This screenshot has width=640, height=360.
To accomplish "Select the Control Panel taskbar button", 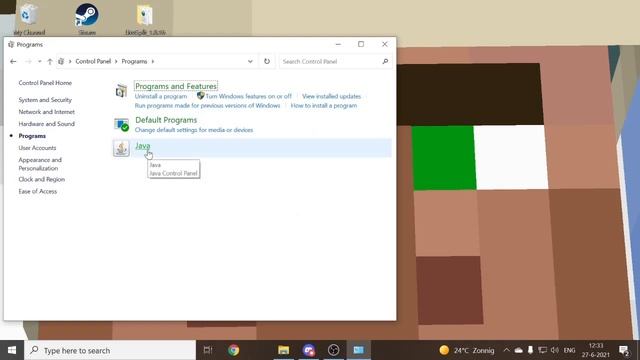I will [x=358, y=350].
